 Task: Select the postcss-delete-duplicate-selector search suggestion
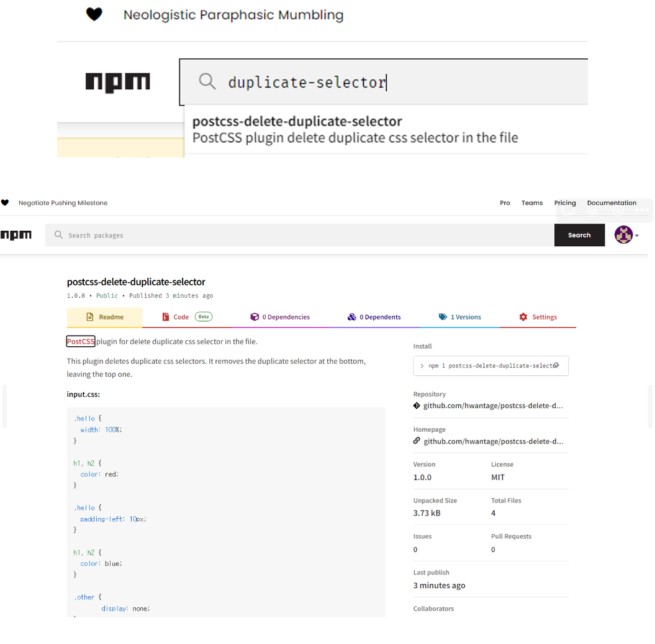355,129
